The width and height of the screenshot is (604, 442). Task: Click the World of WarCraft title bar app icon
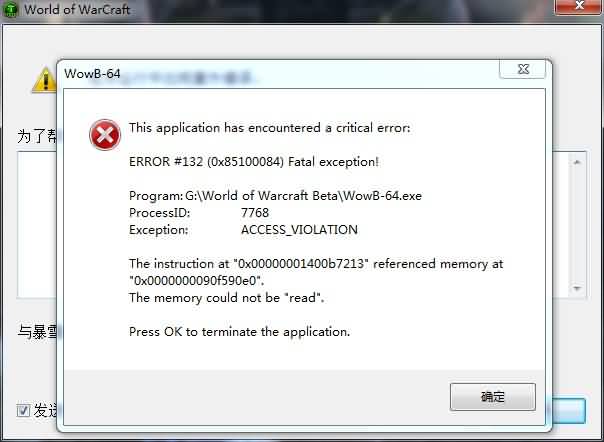pyautogui.click(x=10, y=9)
